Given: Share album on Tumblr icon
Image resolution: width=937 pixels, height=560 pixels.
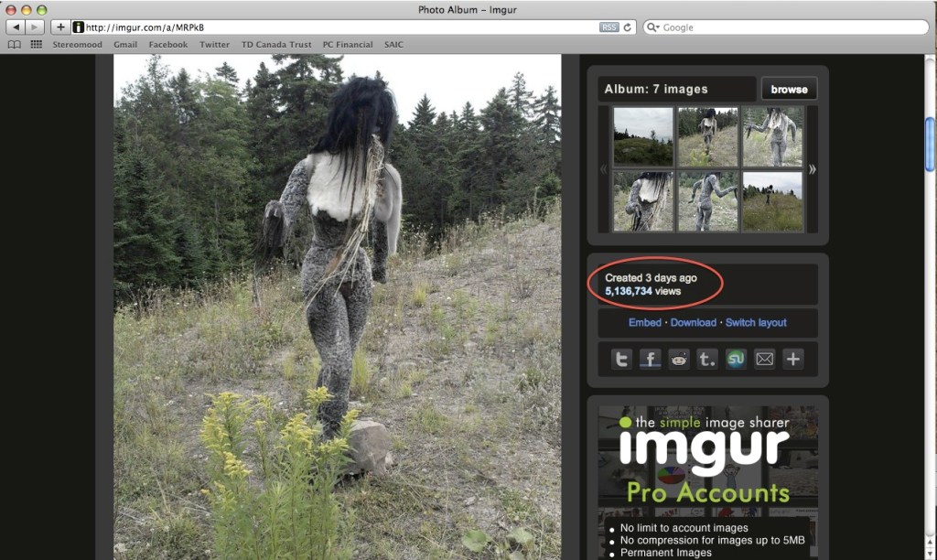Looking at the screenshot, I should click(707, 360).
